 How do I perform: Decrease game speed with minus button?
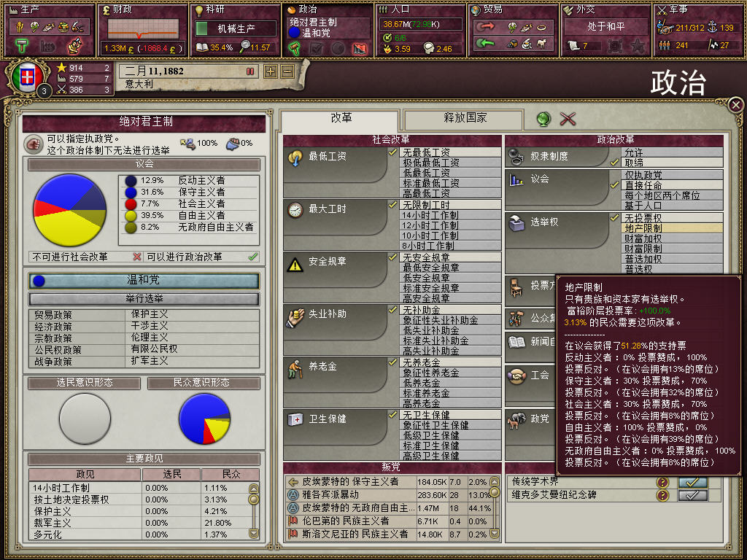[287, 71]
